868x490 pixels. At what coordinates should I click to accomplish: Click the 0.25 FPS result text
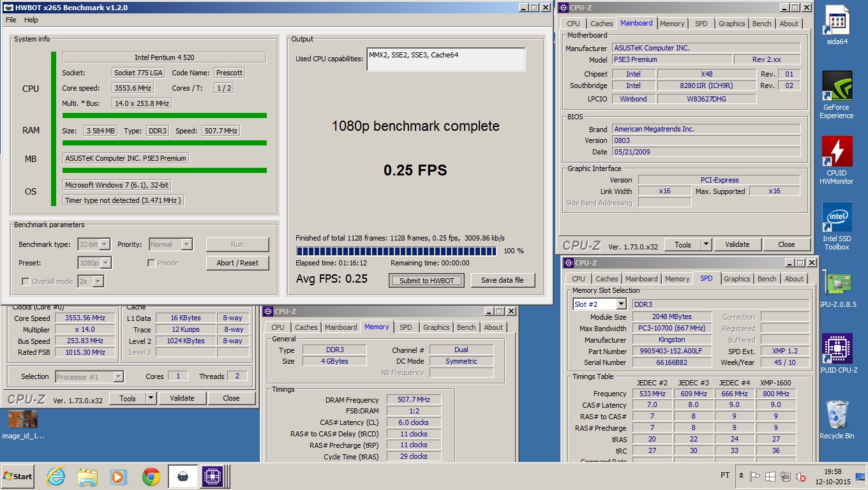tap(415, 170)
